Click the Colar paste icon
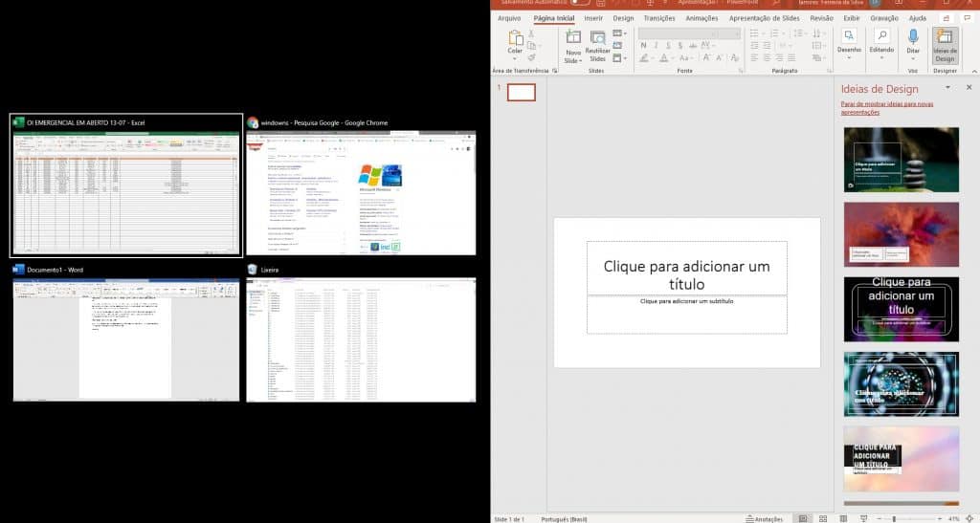The height and width of the screenshot is (523, 980). coord(515,38)
